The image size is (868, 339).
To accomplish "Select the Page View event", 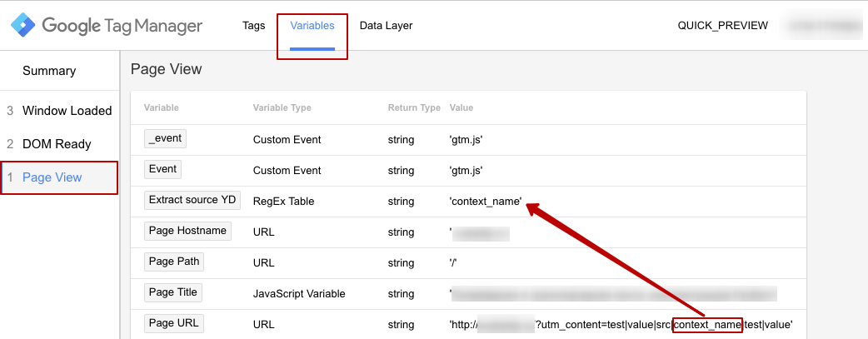I will click(x=52, y=177).
